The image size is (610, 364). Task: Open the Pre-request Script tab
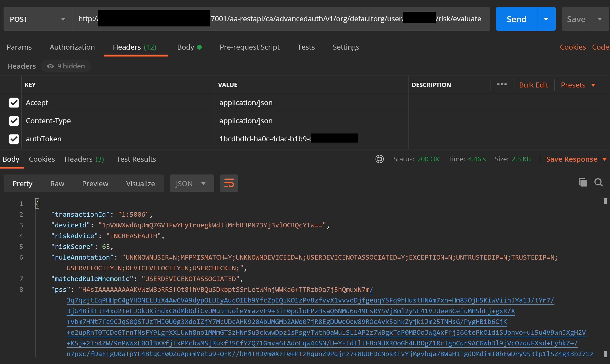pyautogui.click(x=249, y=47)
